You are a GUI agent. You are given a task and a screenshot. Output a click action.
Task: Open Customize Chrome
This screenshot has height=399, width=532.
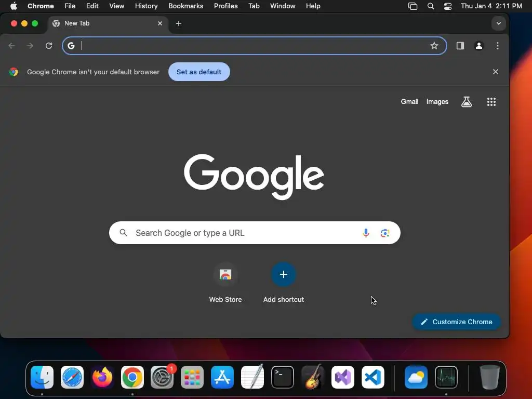[456, 322]
